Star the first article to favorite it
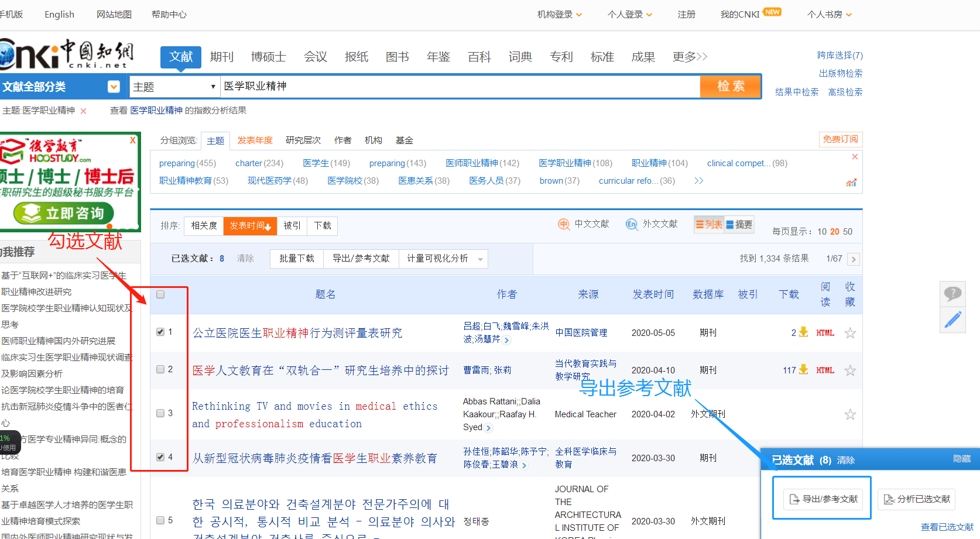This screenshot has width=980, height=539. coord(850,332)
